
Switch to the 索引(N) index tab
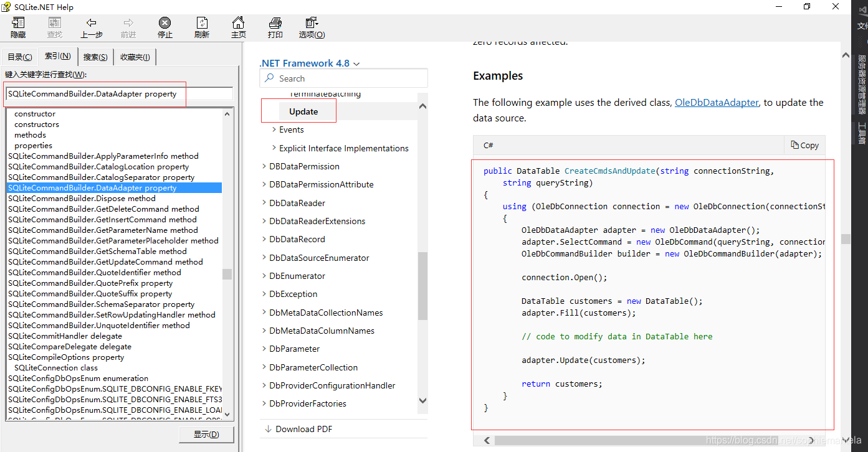(x=57, y=56)
